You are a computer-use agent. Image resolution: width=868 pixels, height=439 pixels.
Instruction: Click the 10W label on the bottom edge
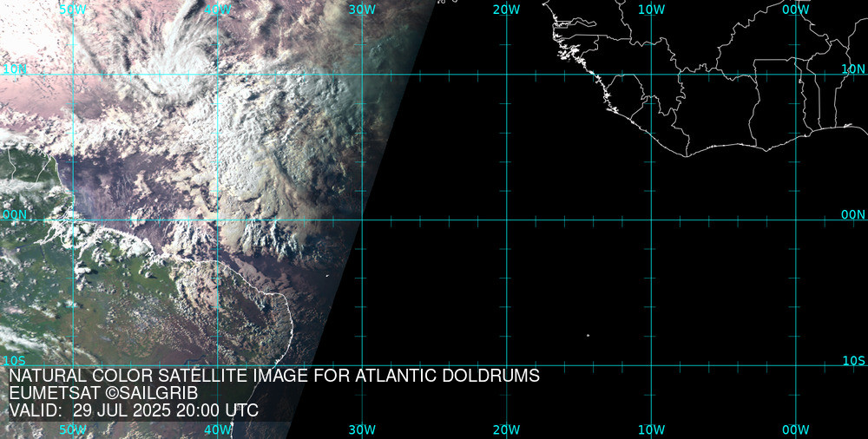(x=651, y=430)
